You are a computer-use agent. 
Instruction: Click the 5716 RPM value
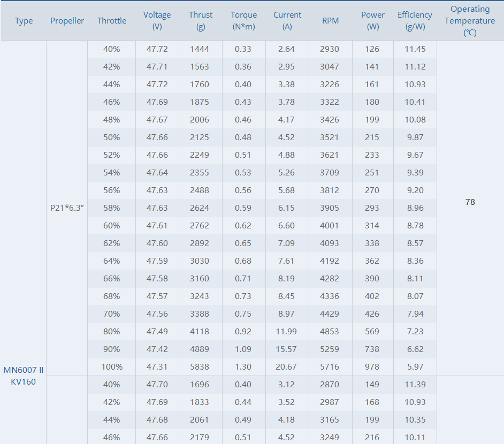pyautogui.click(x=330, y=367)
